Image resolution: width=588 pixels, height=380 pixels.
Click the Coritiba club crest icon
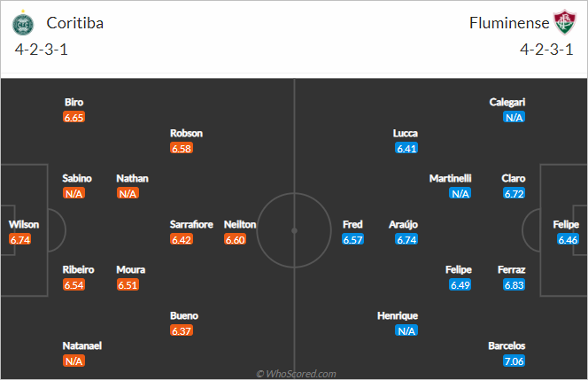(23, 23)
